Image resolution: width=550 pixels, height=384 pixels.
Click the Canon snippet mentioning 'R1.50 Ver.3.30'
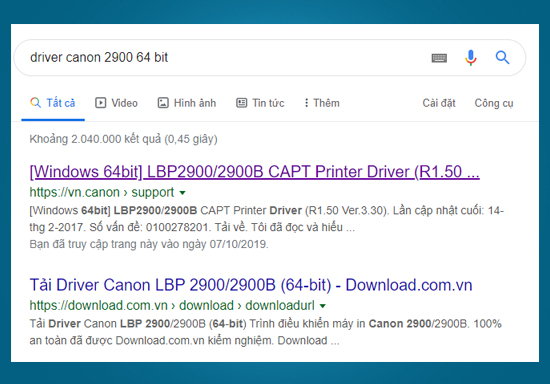(267, 219)
